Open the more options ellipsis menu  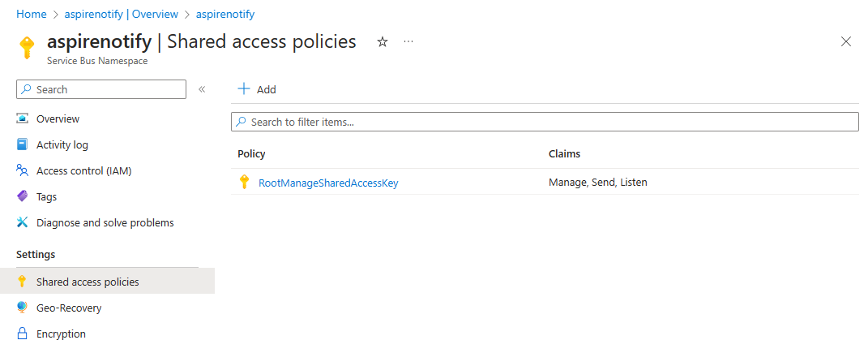coord(408,41)
